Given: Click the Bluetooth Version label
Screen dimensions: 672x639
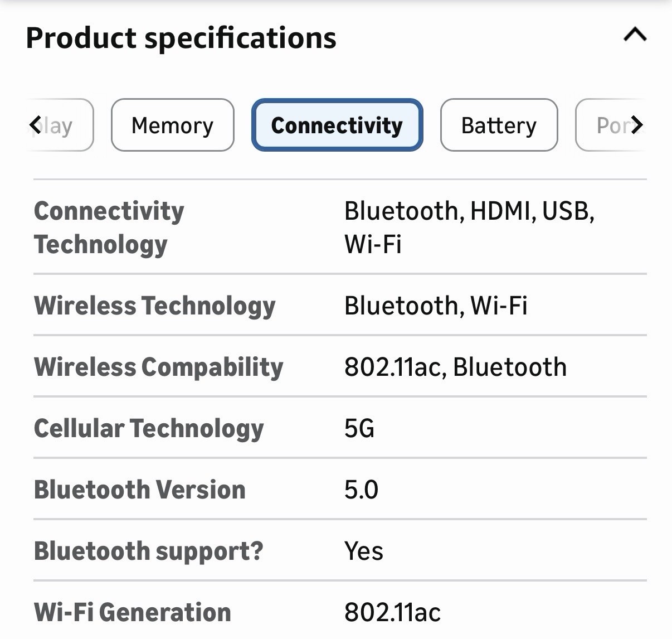Looking at the screenshot, I should pyautogui.click(x=140, y=490).
